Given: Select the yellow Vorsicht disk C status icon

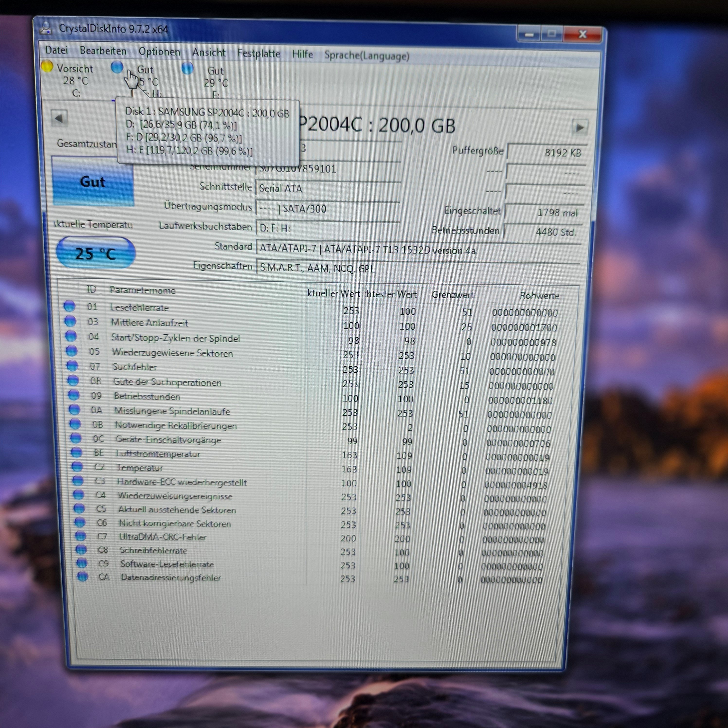Looking at the screenshot, I should click(47, 66).
